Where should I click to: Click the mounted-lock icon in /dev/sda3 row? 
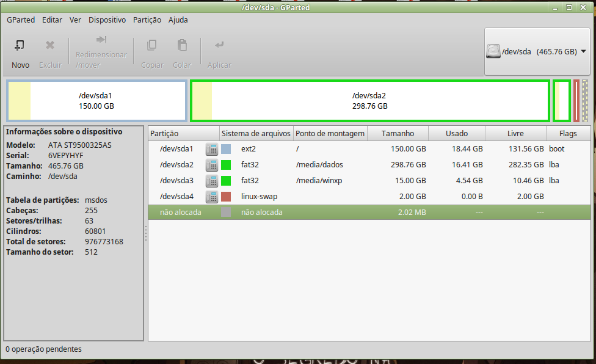(212, 181)
